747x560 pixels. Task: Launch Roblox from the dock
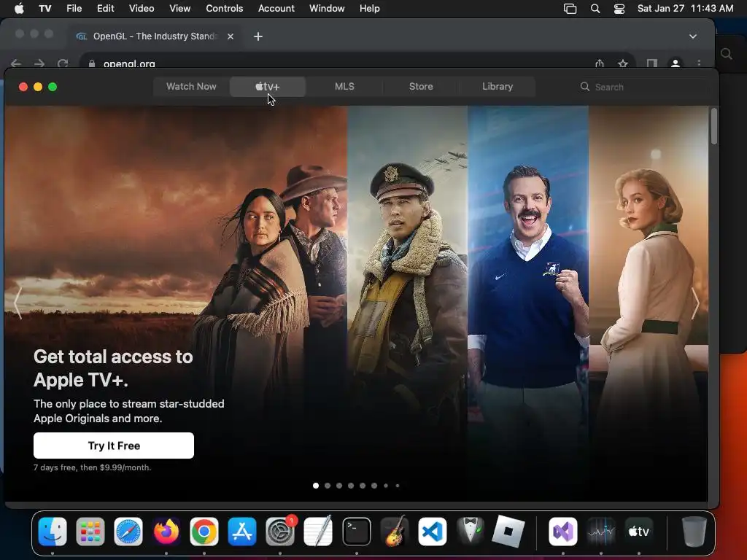point(508,532)
